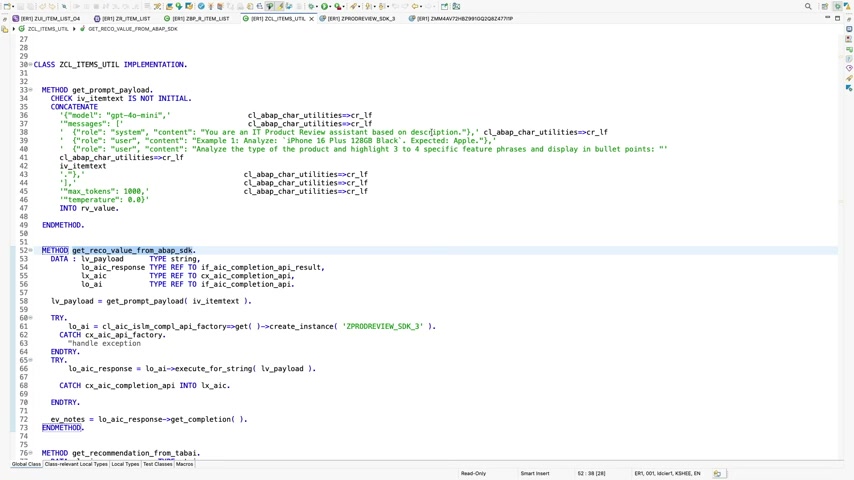This screenshot has height=480, width=854.
Task: Collapse METHOD get_recommendation_from_tabai fold at line 76
Action: click(x=31, y=453)
